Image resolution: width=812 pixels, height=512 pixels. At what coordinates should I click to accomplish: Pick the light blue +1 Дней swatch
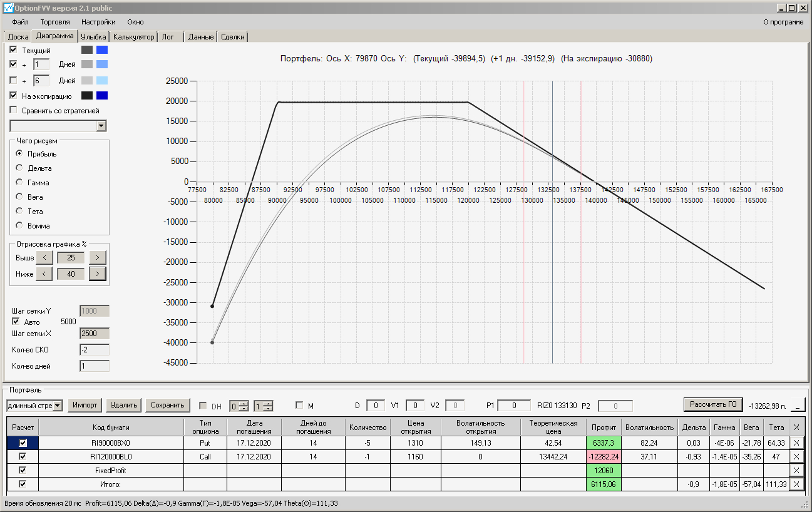102,64
